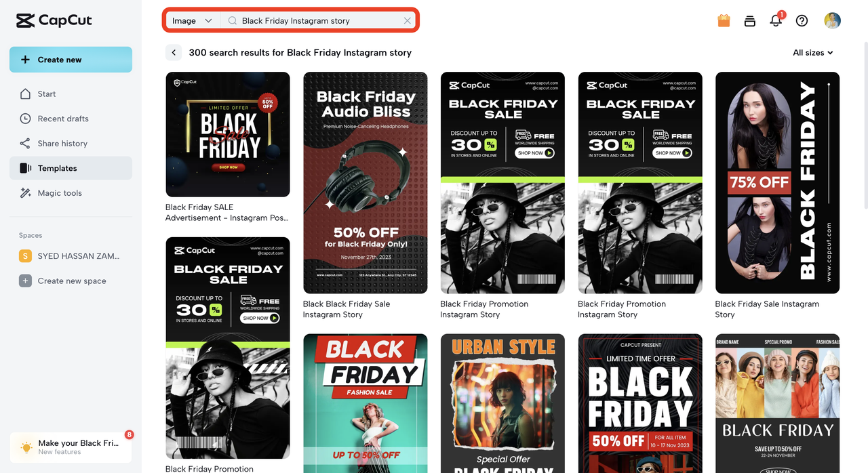Image resolution: width=868 pixels, height=473 pixels.
Task: Open the All sizes filter dropdown
Action: click(x=812, y=52)
